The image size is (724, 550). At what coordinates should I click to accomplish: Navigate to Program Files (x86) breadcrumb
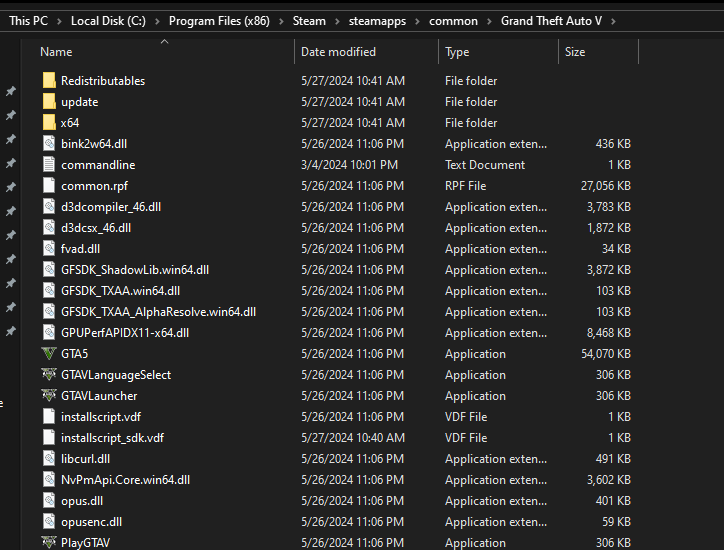pyautogui.click(x=219, y=21)
